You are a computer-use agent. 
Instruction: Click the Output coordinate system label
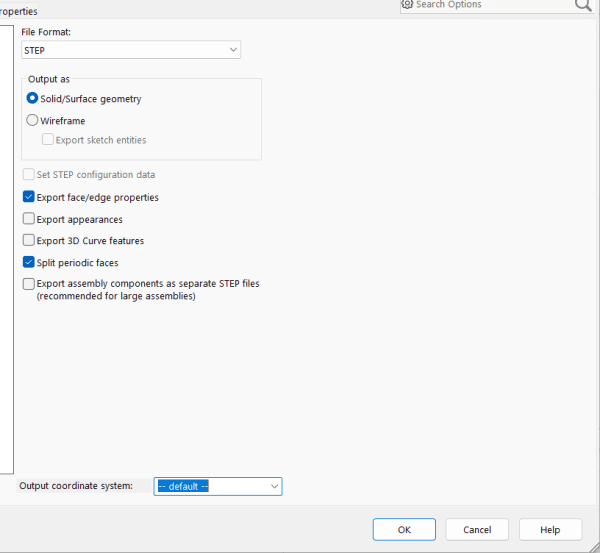coord(76,486)
